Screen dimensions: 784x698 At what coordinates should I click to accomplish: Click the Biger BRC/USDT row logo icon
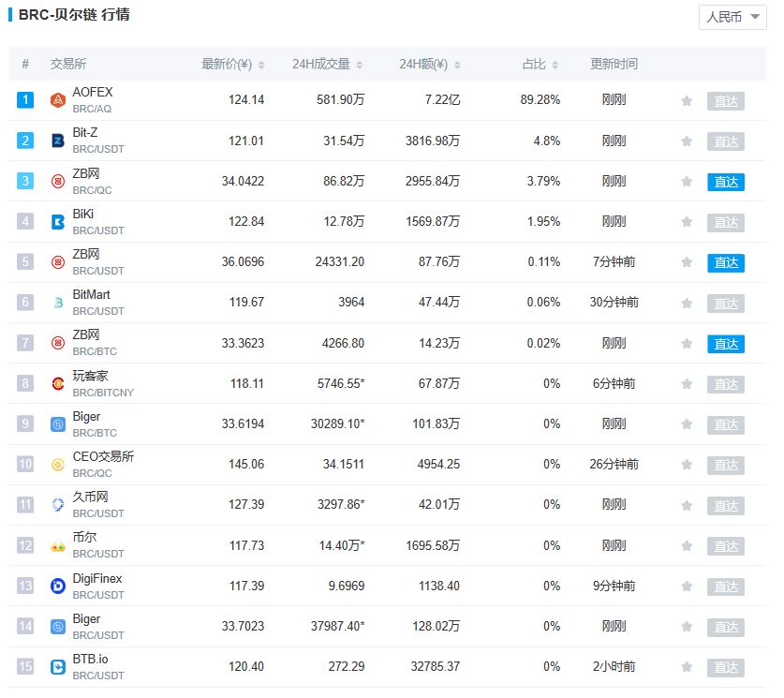pyautogui.click(x=58, y=626)
